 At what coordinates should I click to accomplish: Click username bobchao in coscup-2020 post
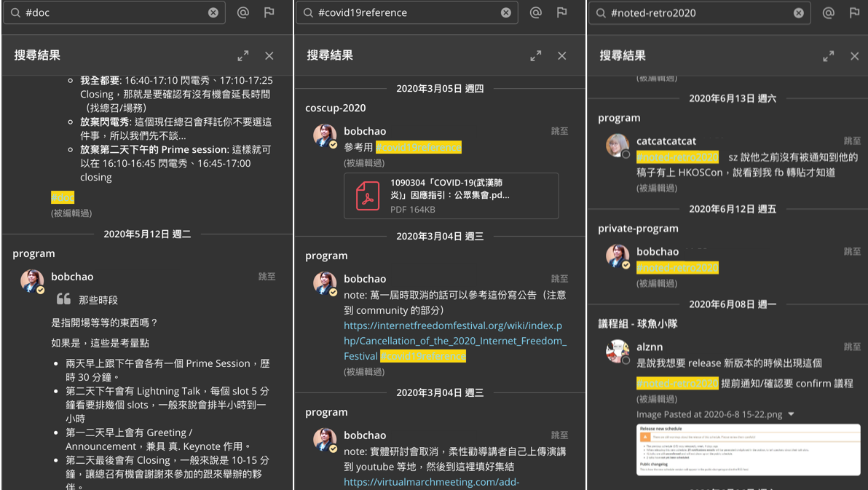(365, 131)
